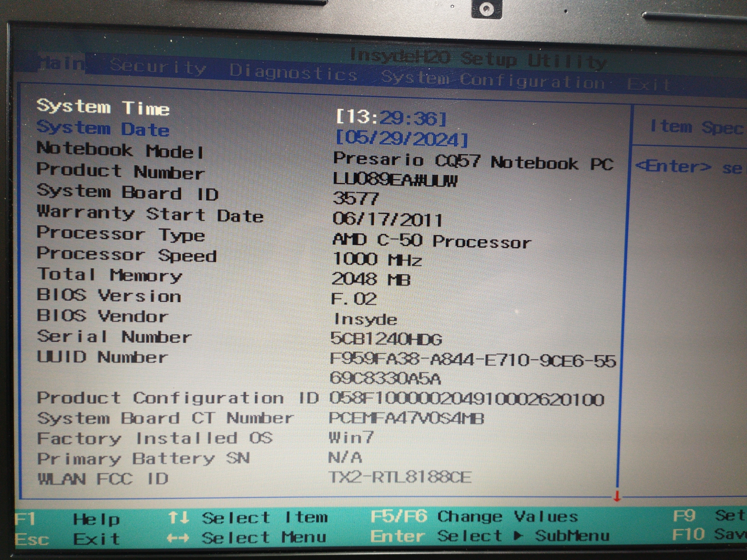Click the left-right arrows Select Menu hint
The height and width of the screenshot is (560, 747).
247,538
